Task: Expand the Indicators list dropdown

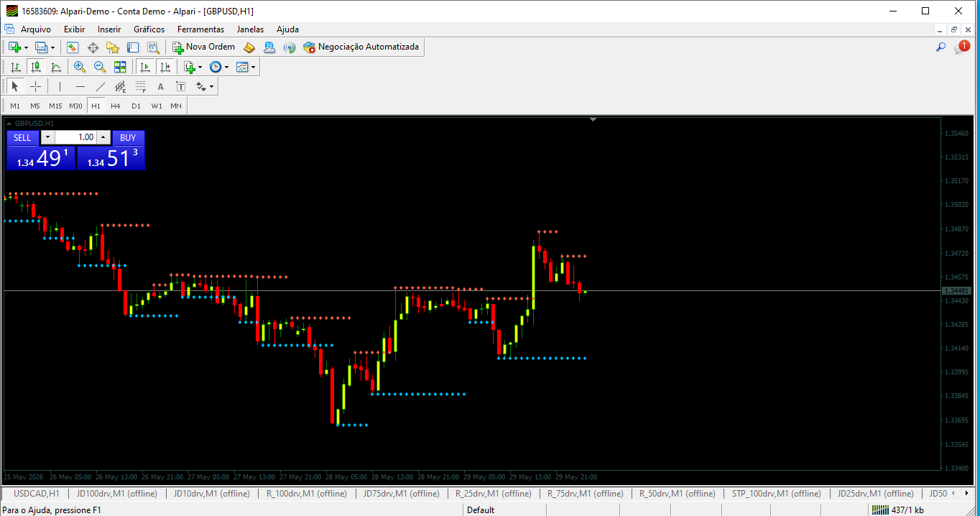Action: tap(200, 68)
